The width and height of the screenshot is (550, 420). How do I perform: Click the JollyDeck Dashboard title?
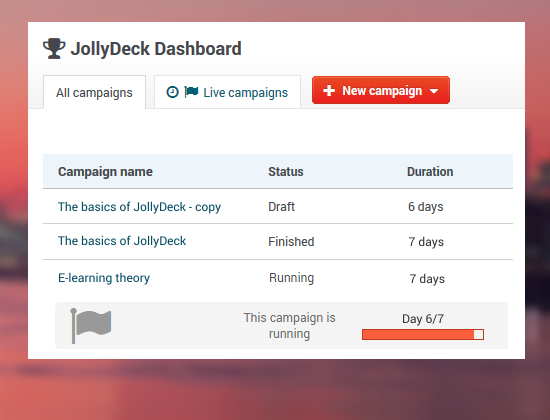(156, 48)
